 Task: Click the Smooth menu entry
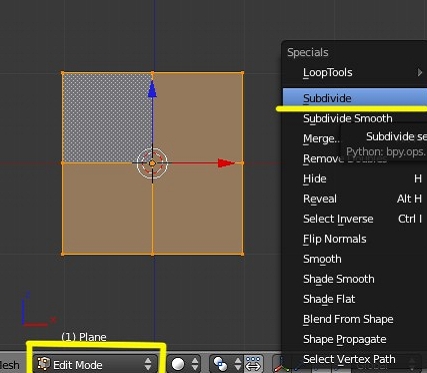point(355,259)
